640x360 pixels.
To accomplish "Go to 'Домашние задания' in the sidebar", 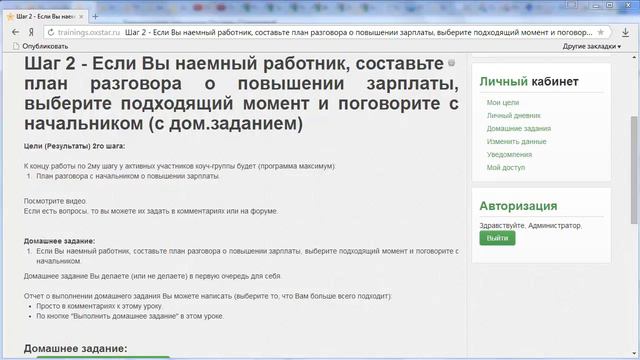I will 518,129.
